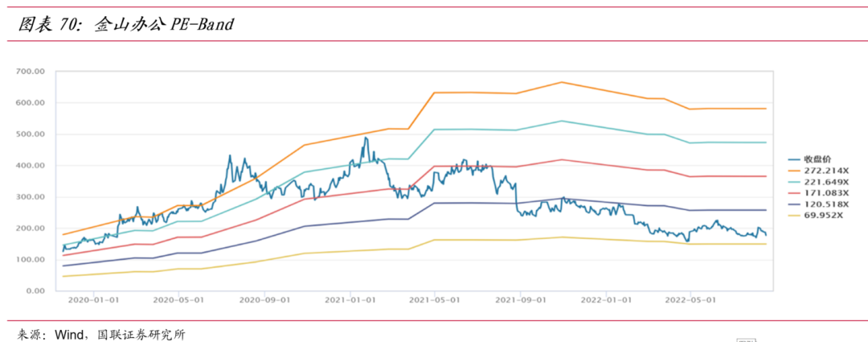
Task: Click the x-axis date 2021-05-01
Action: pos(435,300)
